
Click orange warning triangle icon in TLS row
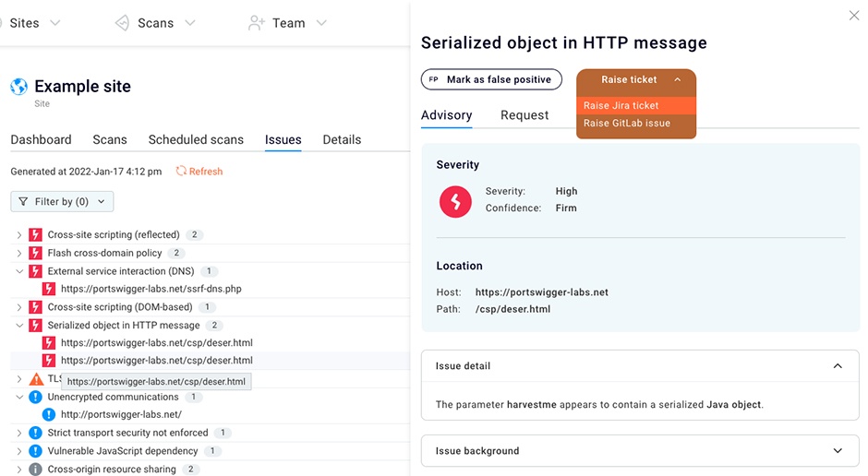point(36,379)
